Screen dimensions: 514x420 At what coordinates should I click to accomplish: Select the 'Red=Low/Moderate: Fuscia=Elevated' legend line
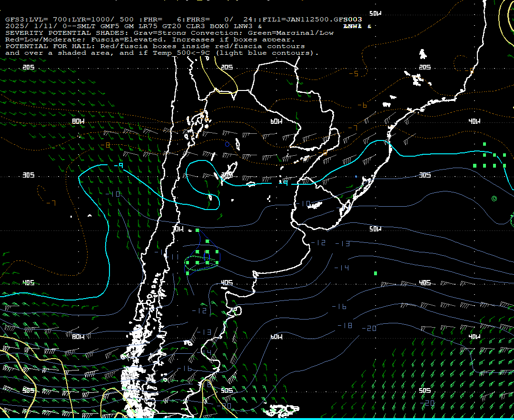tap(150, 40)
